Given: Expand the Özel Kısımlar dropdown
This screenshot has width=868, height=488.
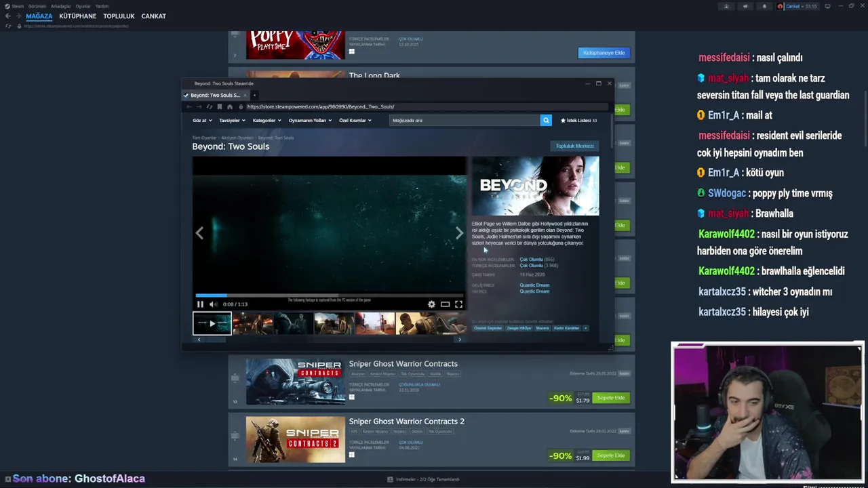Looking at the screenshot, I should tap(355, 120).
